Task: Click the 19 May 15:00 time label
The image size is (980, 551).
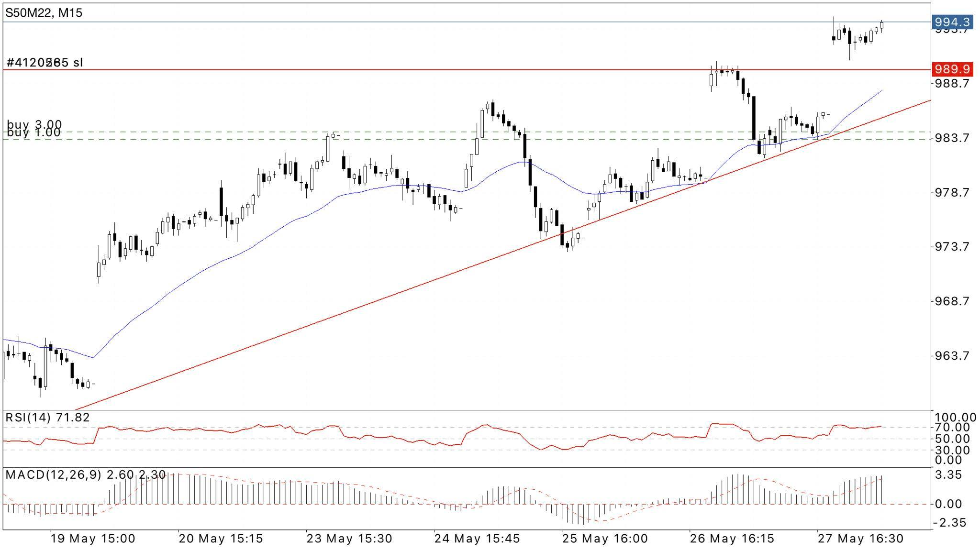Action: [x=93, y=539]
